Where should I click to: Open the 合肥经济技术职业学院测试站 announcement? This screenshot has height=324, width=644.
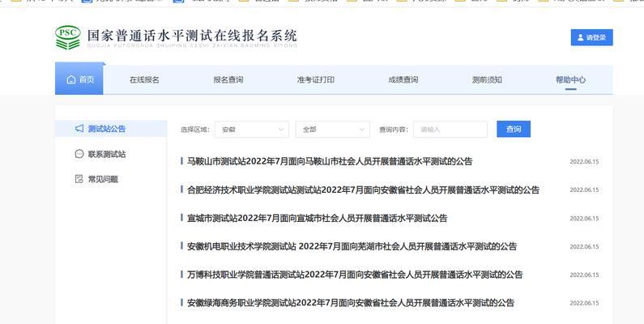pyautogui.click(x=363, y=190)
